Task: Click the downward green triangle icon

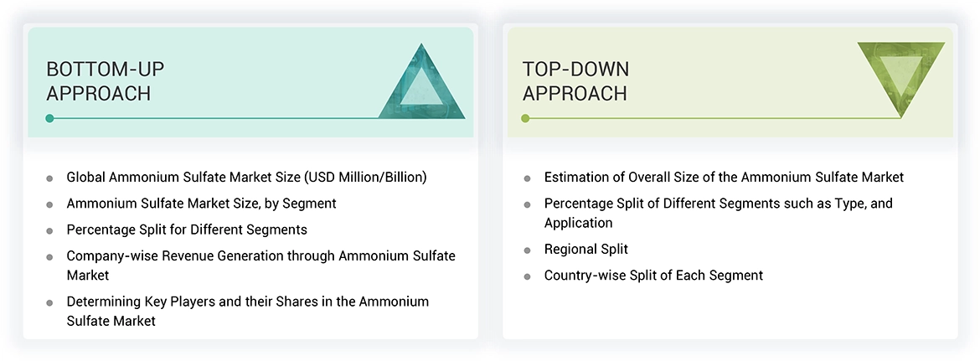Action: point(901,76)
